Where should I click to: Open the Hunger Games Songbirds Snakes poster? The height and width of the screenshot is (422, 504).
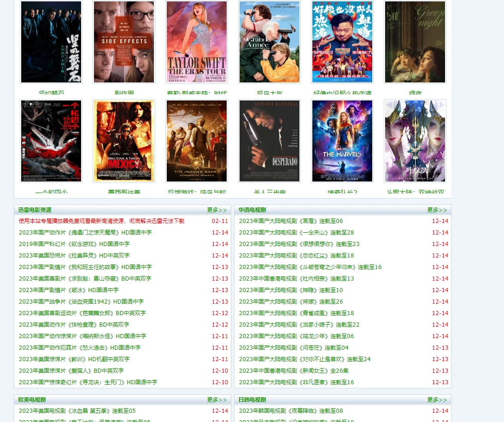[x=197, y=141]
